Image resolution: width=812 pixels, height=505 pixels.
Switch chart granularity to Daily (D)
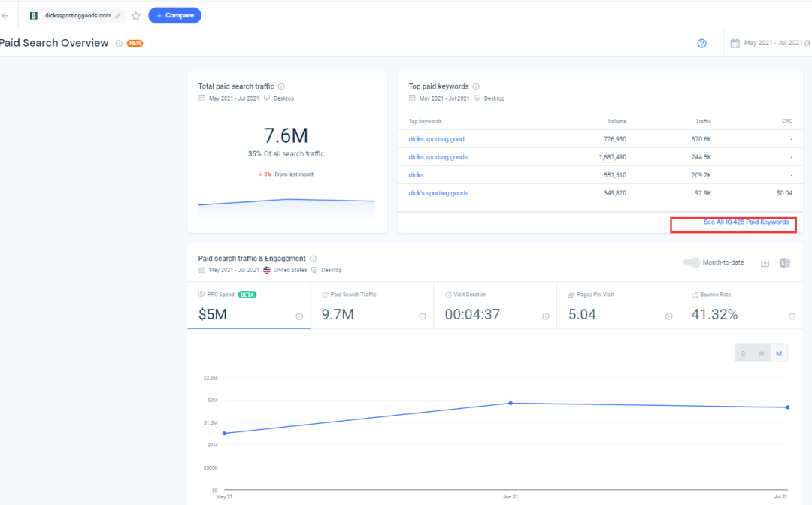(744, 353)
